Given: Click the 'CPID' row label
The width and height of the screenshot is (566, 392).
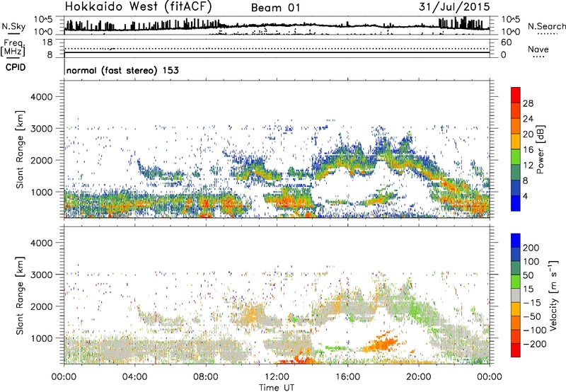Looking at the screenshot, I should point(16,67).
